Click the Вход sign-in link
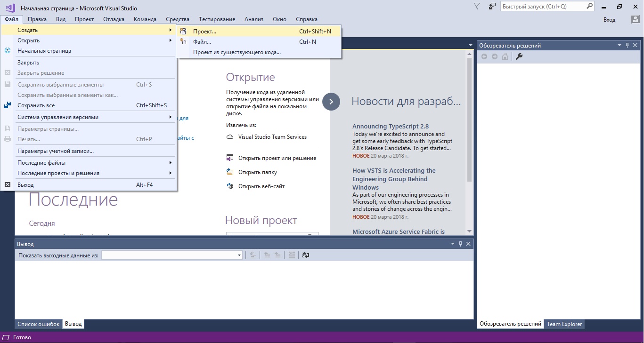The width and height of the screenshot is (644, 343). pyautogui.click(x=610, y=20)
